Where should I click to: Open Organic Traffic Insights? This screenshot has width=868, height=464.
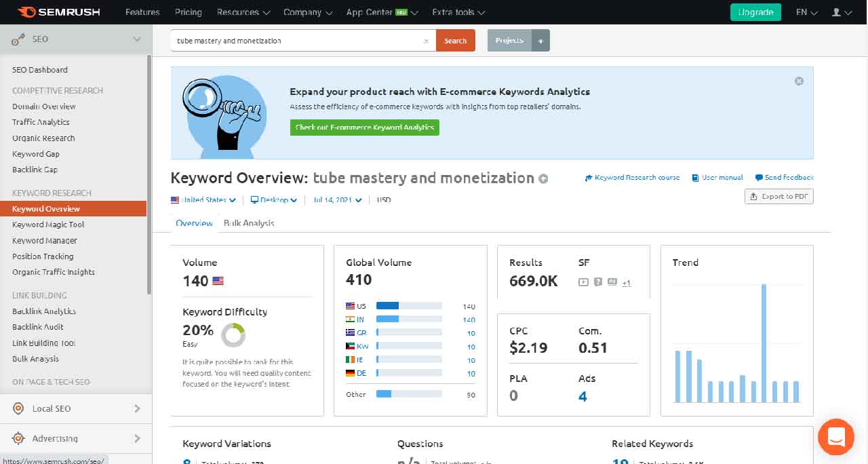pos(54,272)
